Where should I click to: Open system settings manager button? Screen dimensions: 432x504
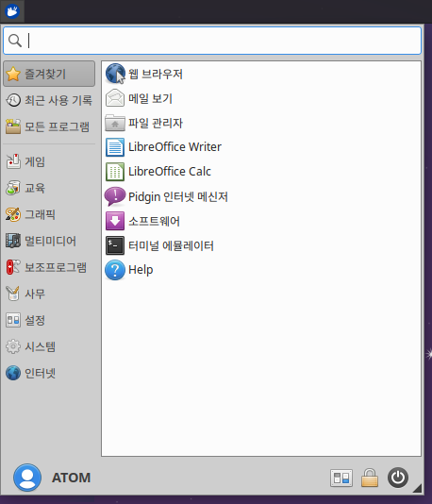[x=341, y=478]
